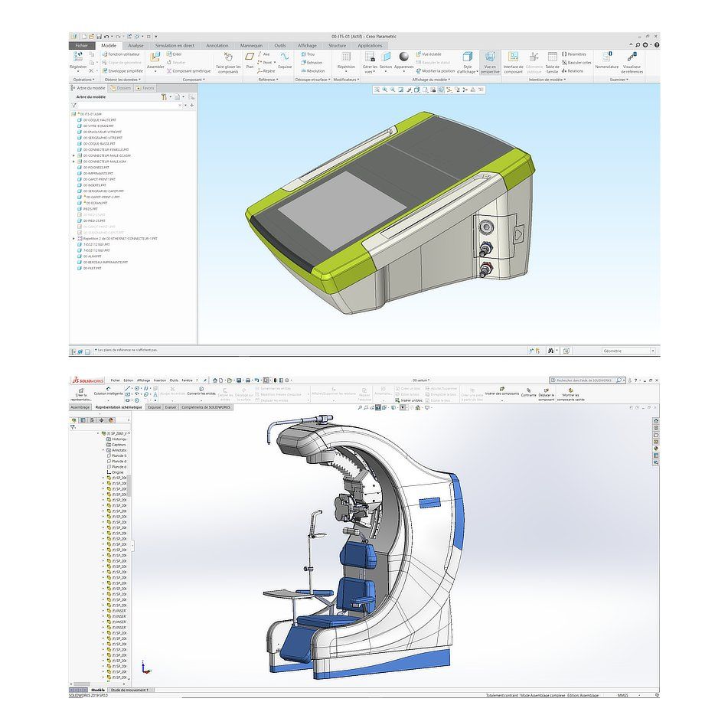This screenshot has height=728, width=728.
Task: Click the Repère coordinate system tool
Action: pyautogui.click(x=266, y=71)
